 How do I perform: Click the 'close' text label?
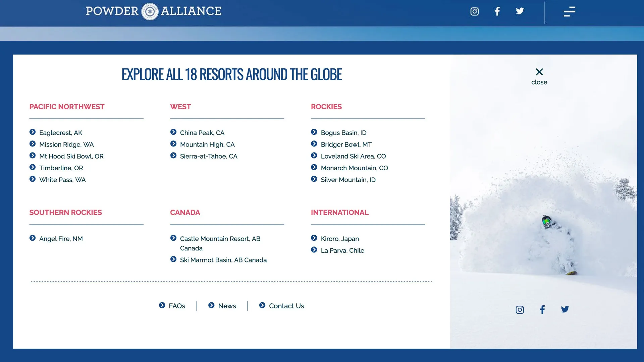539,82
